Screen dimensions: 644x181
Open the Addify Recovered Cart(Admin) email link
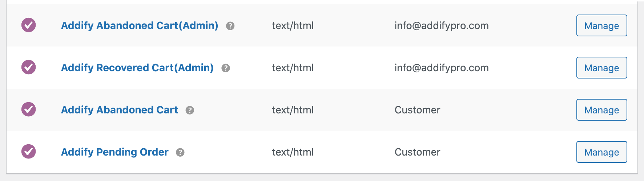click(x=137, y=68)
